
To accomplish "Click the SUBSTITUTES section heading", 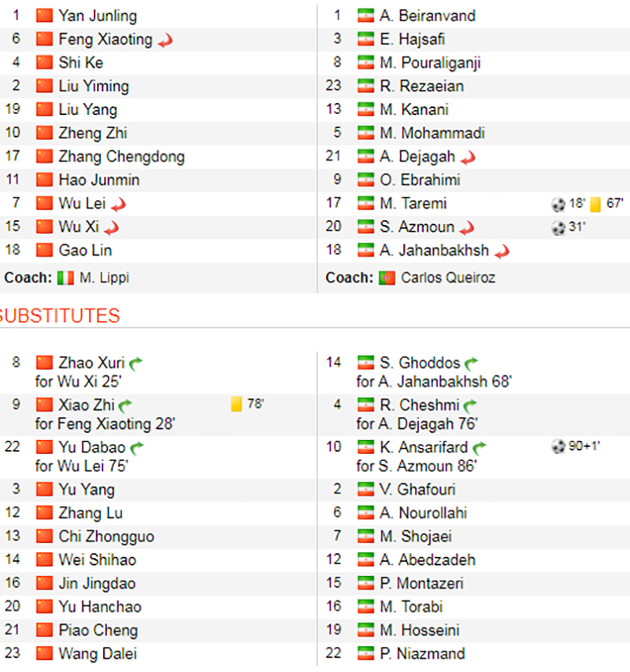I will click(59, 316).
